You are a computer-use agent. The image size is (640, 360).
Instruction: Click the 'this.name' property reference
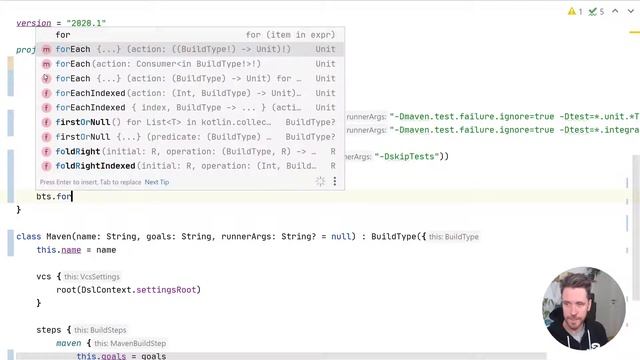pyautogui.click(x=59, y=250)
